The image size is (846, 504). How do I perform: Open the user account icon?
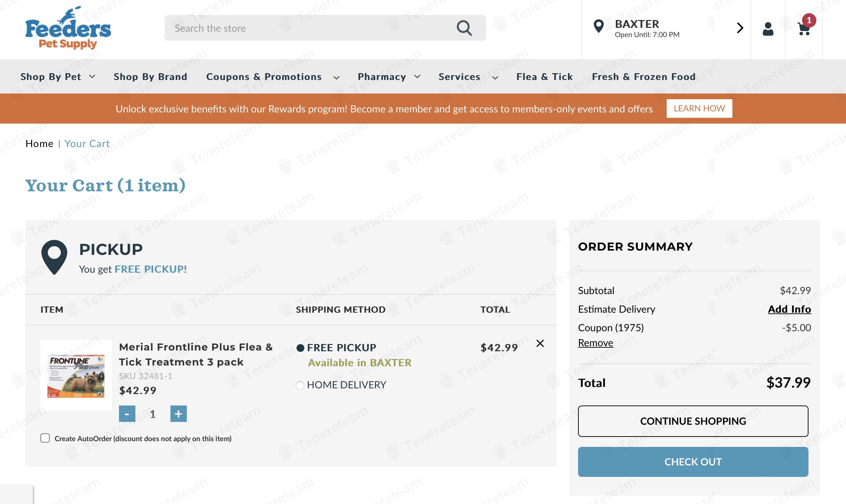point(768,29)
